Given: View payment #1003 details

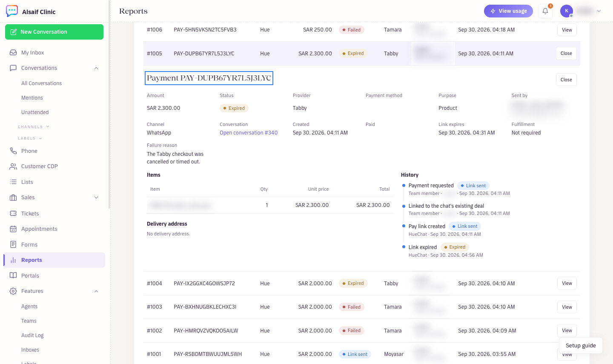Looking at the screenshot, I should pyautogui.click(x=567, y=307).
